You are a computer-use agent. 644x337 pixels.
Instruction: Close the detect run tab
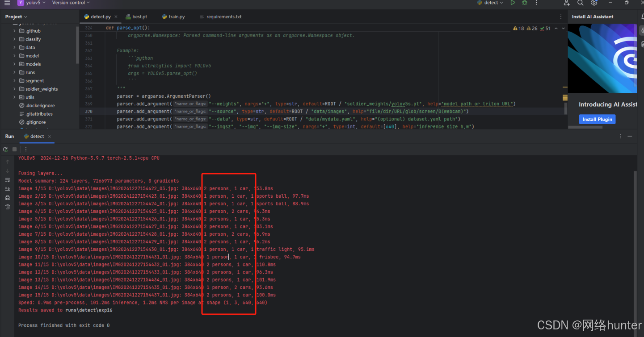(x=49, y=136)
